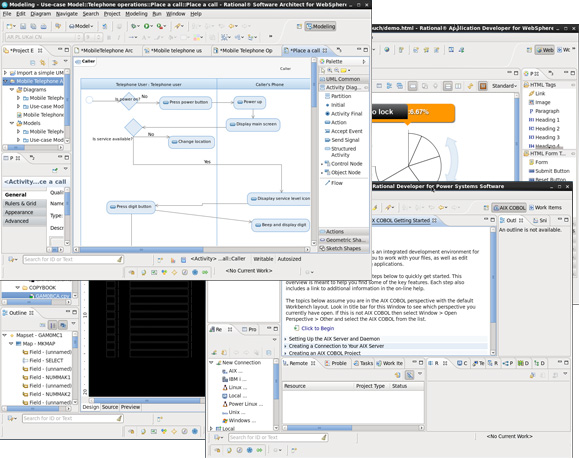
Task: Click Search for ID or Text field in Modeling
Action: [x=73, y=260]
